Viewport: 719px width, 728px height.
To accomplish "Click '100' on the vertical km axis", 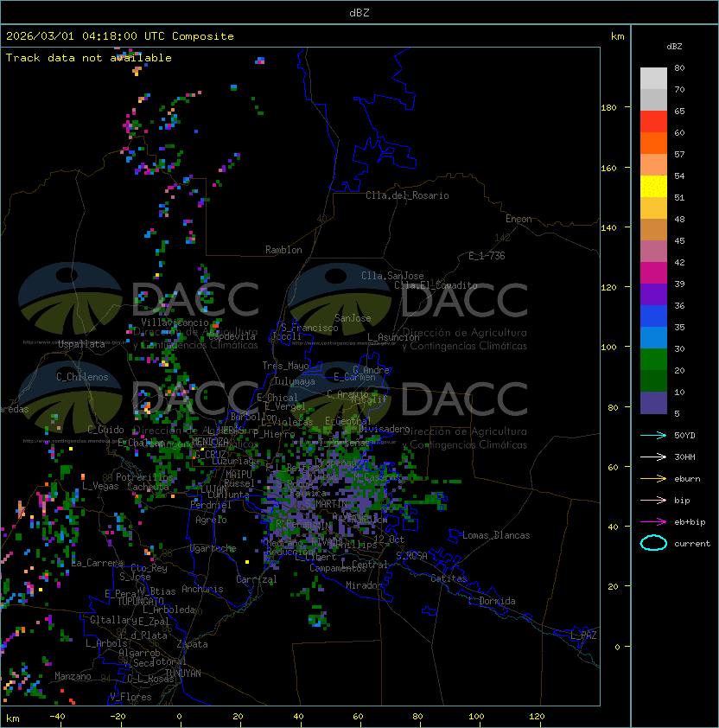I will (x=608, y=347).
